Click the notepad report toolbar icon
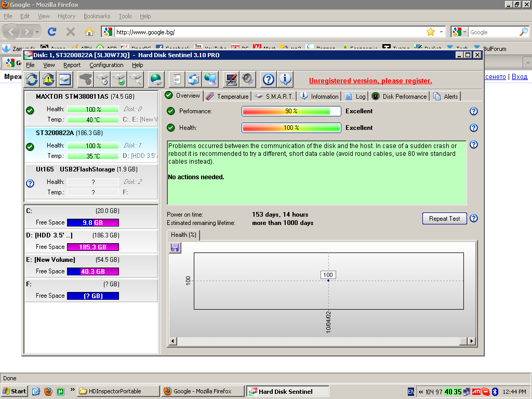This screenshot has height=399, width=532. 177,79
